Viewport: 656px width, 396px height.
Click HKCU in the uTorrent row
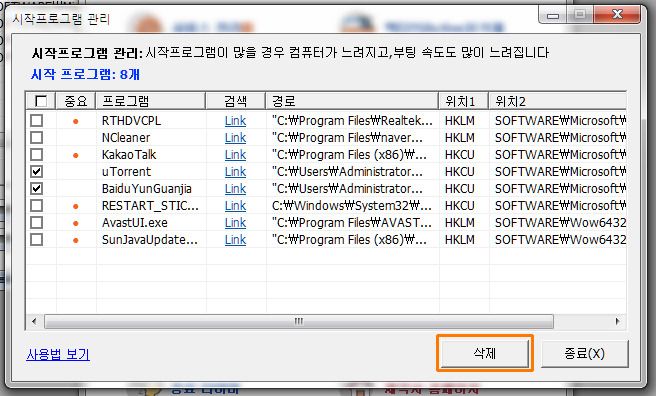pyautogui.click(x=460, y=172)
